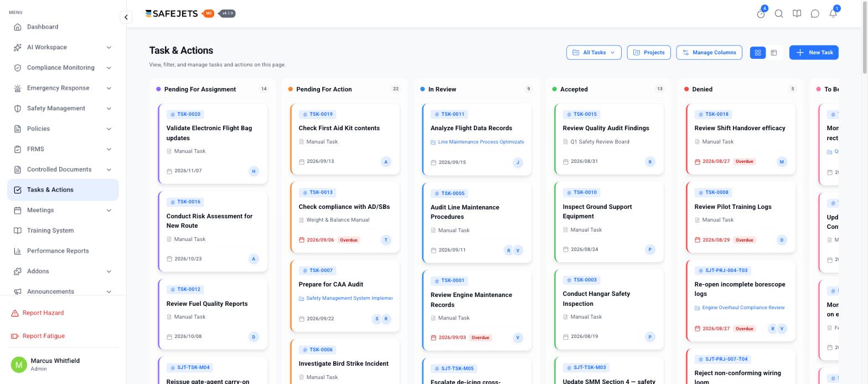Expand the FRMS menu section

point(63,149)
